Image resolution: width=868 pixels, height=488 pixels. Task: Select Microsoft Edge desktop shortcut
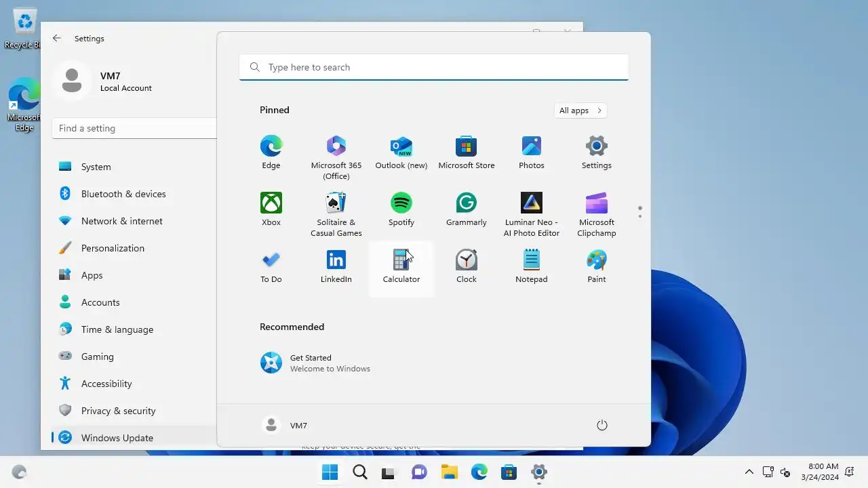(x=23, y=105)
